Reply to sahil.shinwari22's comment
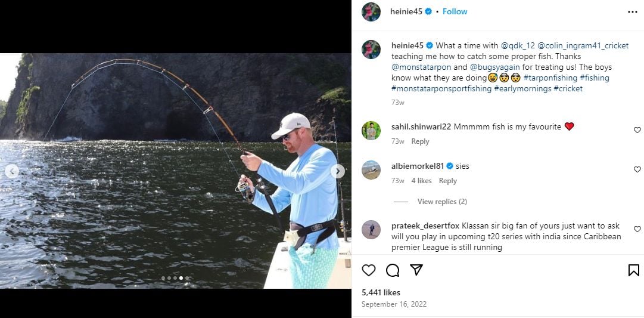The height and width of the screenshot is (318, 644). 420,141
